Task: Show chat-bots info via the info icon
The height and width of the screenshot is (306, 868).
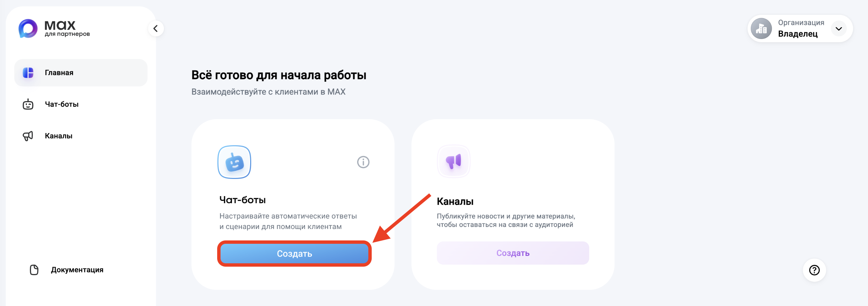Action: pos(363,162)
